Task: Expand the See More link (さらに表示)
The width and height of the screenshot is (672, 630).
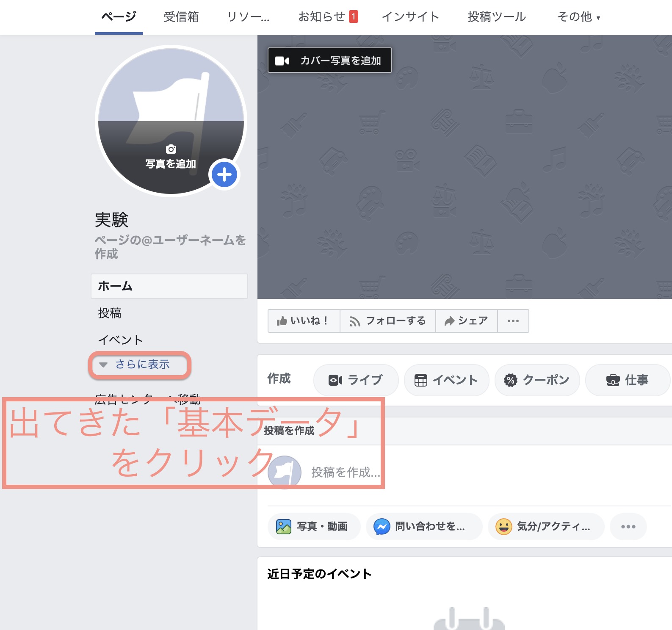Action: [142, 365]
